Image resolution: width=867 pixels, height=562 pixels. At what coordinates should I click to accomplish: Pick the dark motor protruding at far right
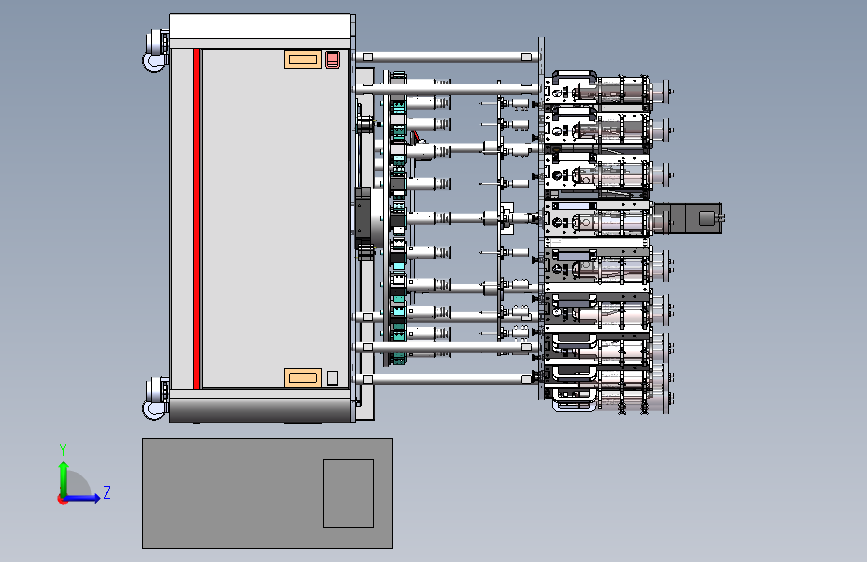pyautogui.click(x=687, y=218)
